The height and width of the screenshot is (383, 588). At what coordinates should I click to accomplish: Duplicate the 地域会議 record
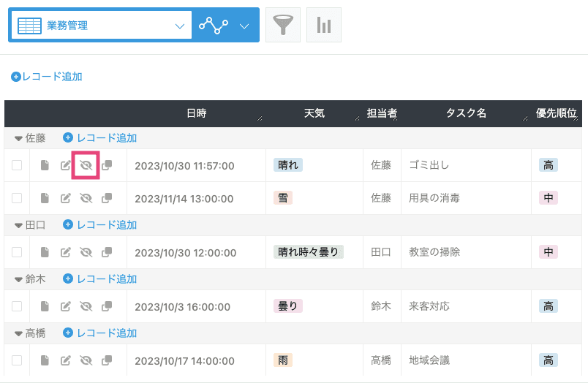[x=107, y=360]
